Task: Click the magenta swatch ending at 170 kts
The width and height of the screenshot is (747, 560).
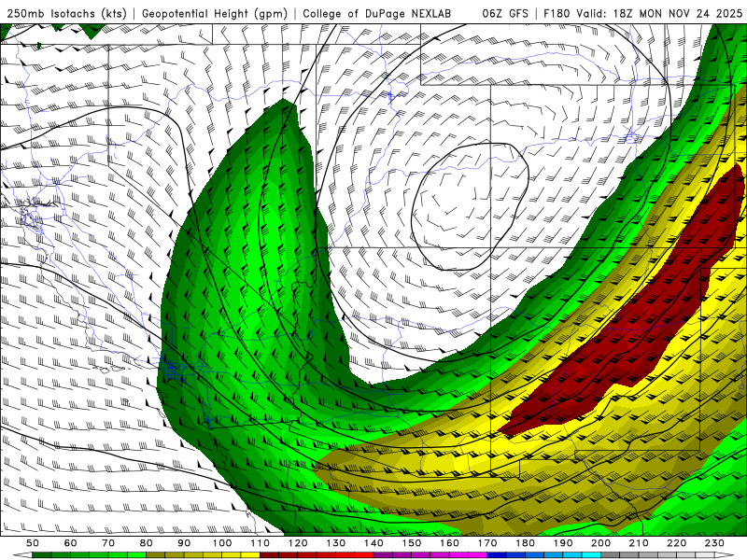Action: tap(477, 555)
